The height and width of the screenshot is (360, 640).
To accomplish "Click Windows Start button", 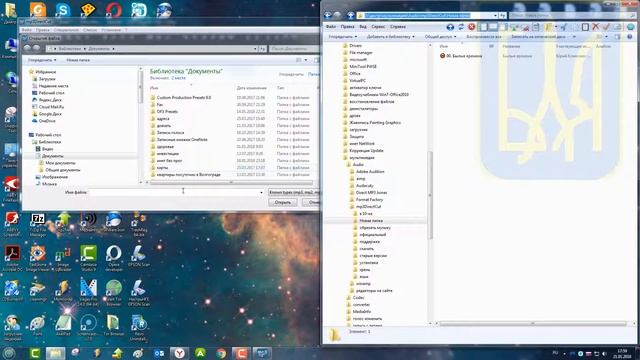I will [x=9, y=353].
